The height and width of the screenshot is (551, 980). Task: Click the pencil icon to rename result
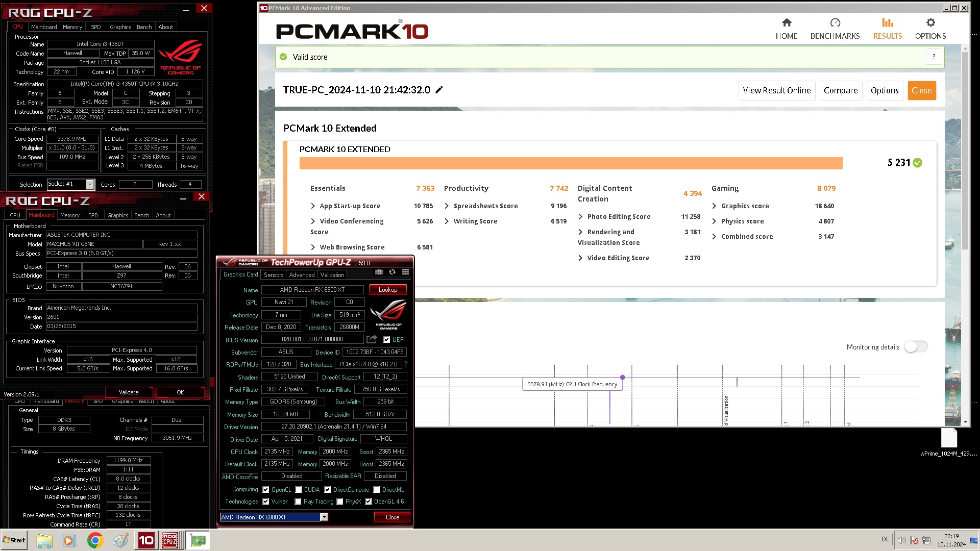(439, 90)
